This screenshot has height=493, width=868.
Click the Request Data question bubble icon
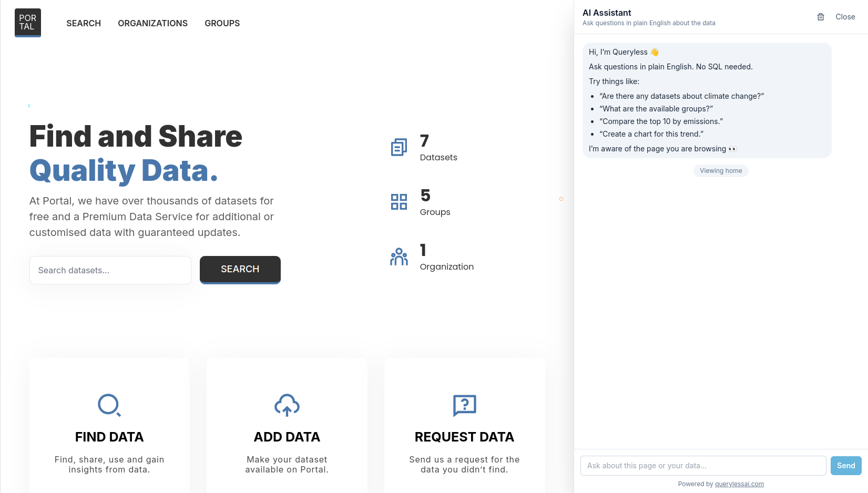pos(464,405)
